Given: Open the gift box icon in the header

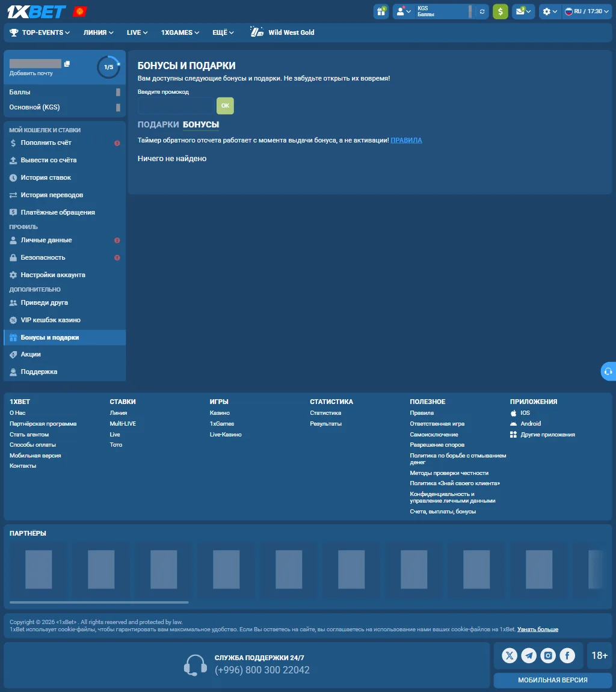Looking at the screenshot, I should 381,11.
